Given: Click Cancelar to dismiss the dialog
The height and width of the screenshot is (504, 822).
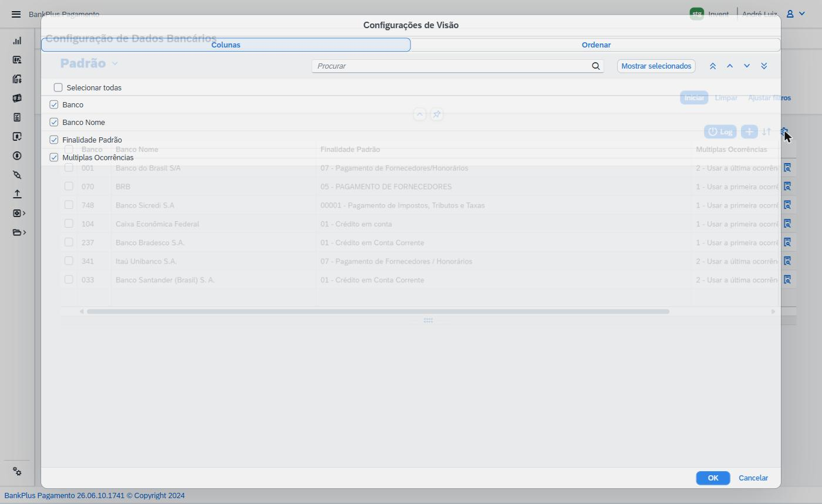Looking at the screenshot, I should pos(753,478).
